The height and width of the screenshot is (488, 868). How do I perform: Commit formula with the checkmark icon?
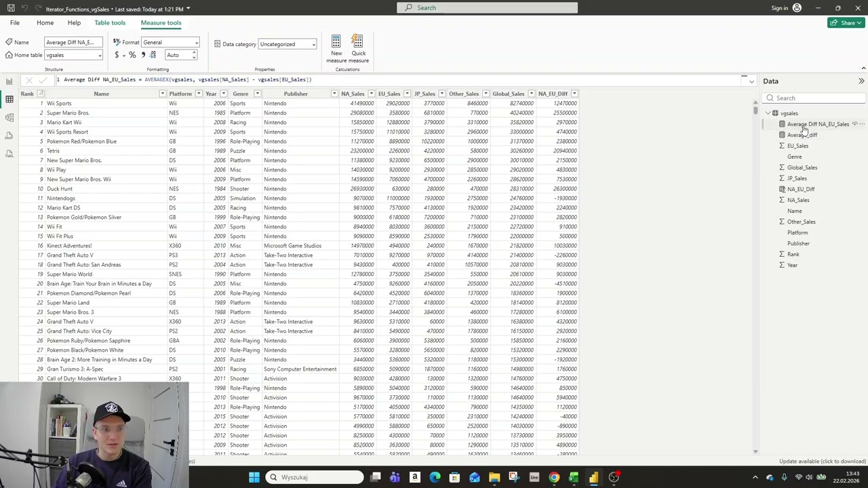(x=43, y=80)
